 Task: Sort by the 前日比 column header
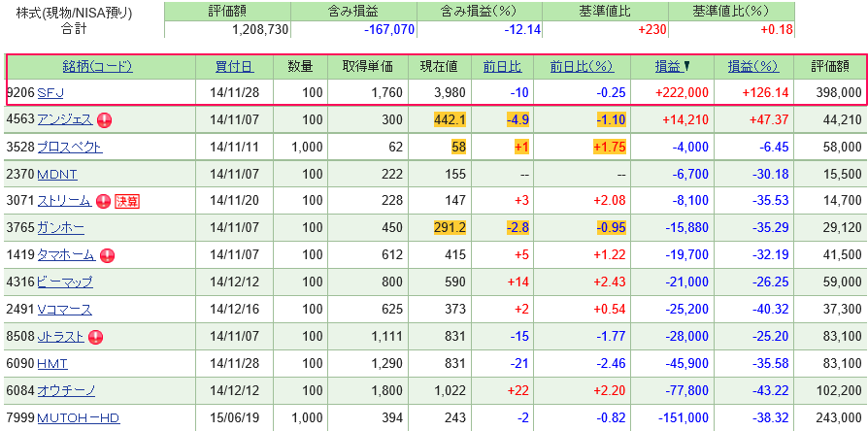pyautogui.click(x=502, y=67)
